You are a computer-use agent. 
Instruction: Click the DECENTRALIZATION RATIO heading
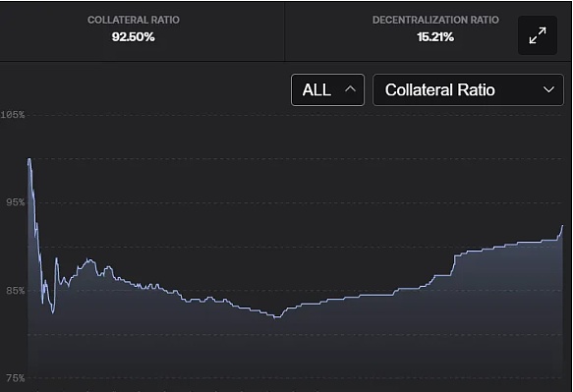435,20
